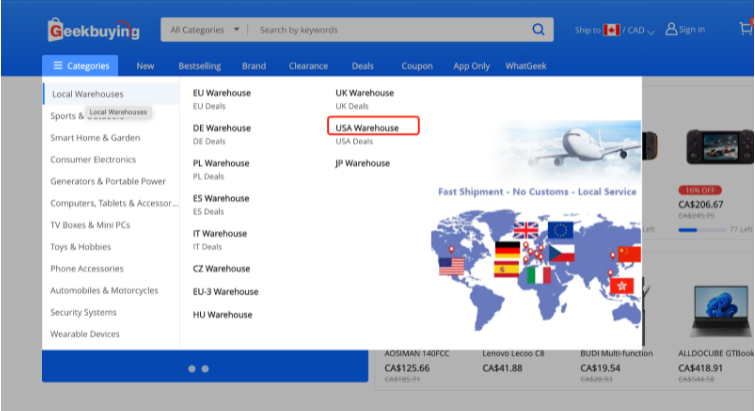Click the Sign in user icon
Image resolution: width=755 pixels, height=411 pixels.
[x=671, y=30]
